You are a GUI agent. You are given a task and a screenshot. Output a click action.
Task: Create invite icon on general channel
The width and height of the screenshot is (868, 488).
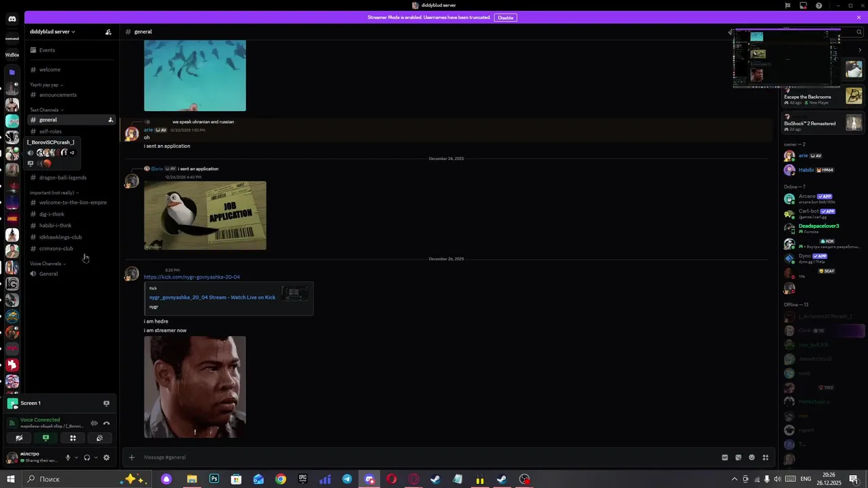point(111,120)
